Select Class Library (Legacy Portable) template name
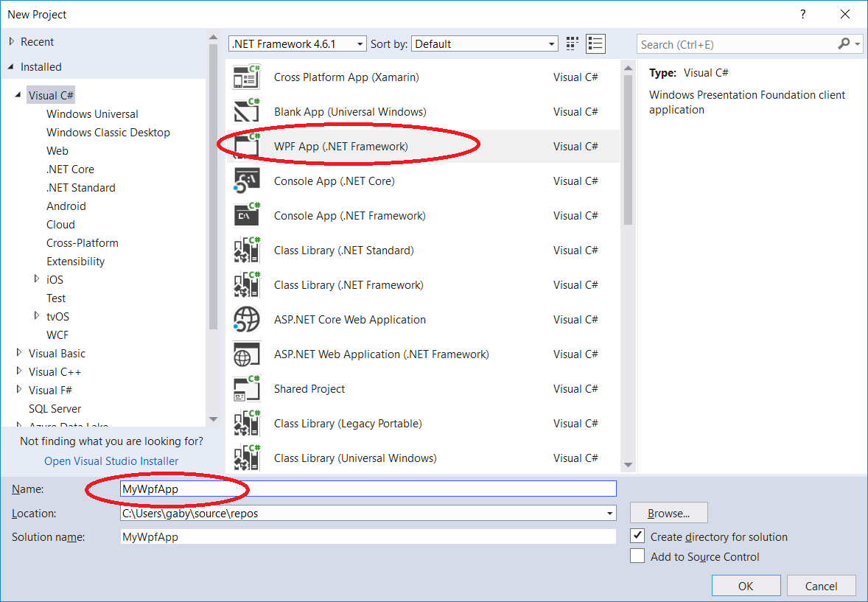 coord(348,424)
